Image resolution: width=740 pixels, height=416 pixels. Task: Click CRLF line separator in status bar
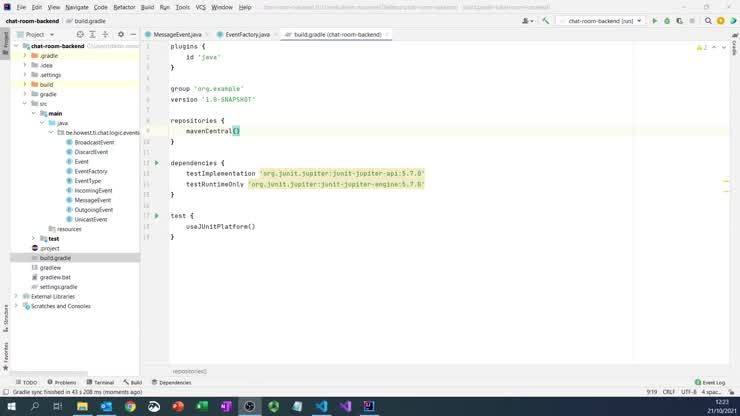[668, 392]
